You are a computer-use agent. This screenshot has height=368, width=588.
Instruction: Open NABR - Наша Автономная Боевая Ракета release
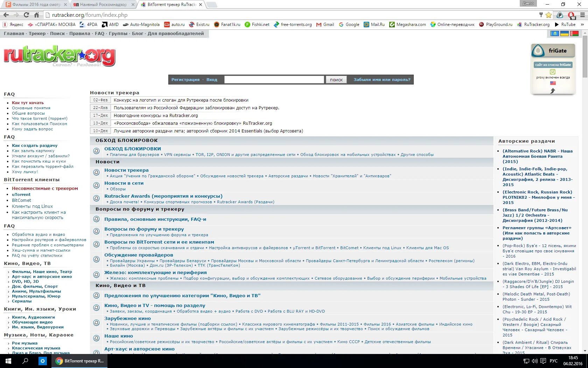538,156
